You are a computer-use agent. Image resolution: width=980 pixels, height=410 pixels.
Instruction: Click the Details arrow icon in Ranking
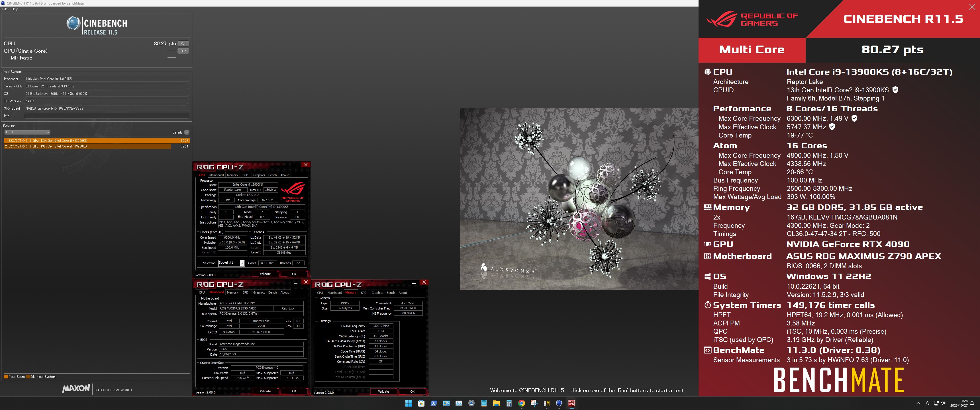(x=186, y=132)
